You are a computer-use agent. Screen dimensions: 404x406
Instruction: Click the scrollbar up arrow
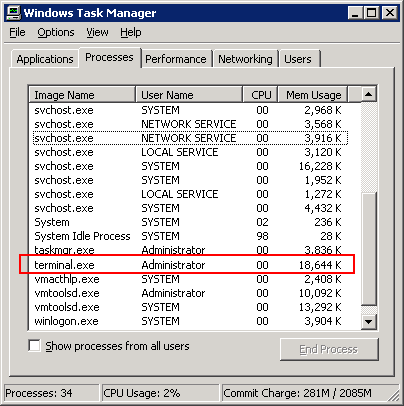368,94
